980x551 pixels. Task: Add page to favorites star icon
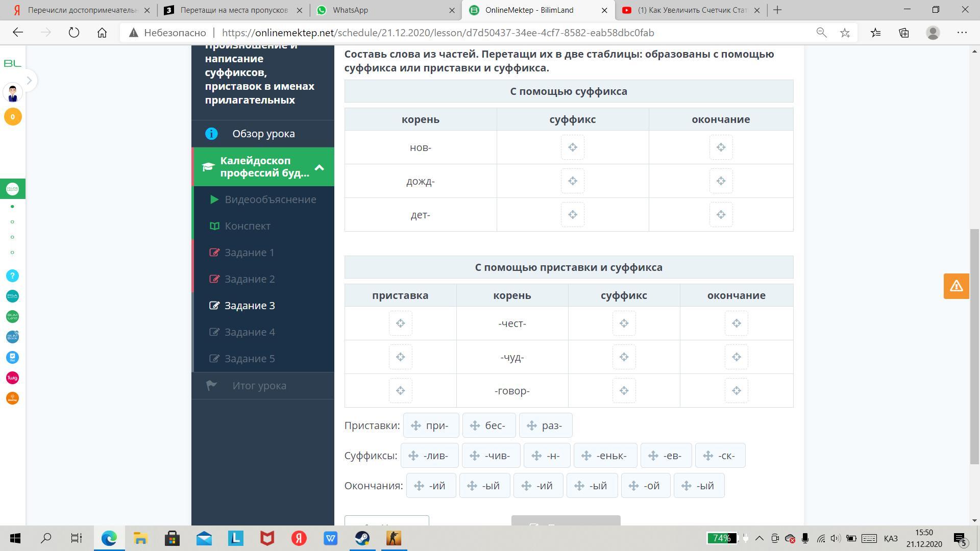point(845,33)
